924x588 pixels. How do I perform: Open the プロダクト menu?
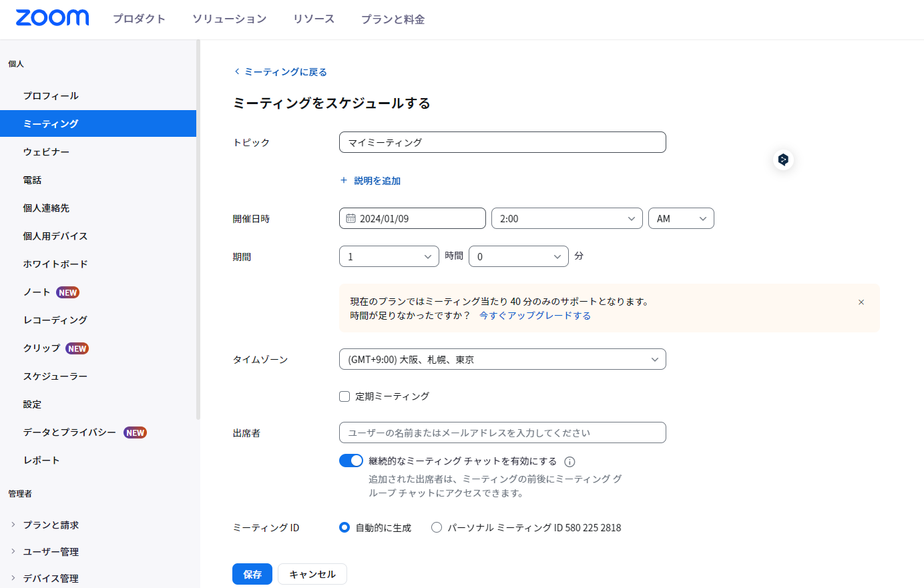(x=139, y=19)
